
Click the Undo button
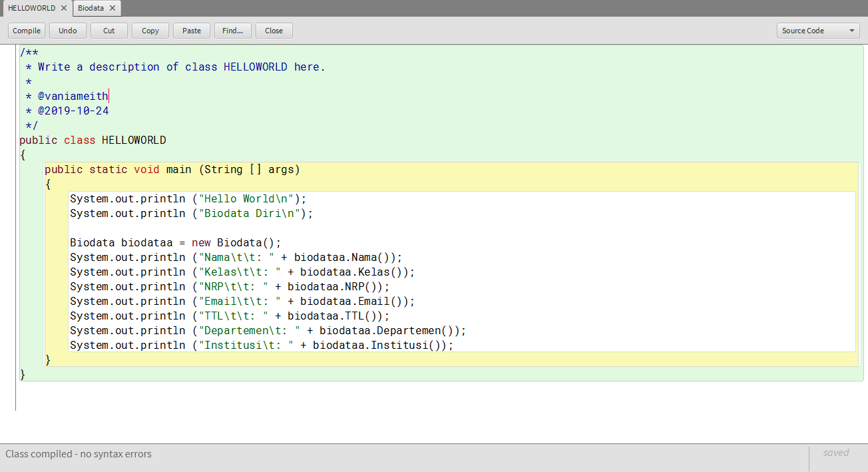(68, 31)
